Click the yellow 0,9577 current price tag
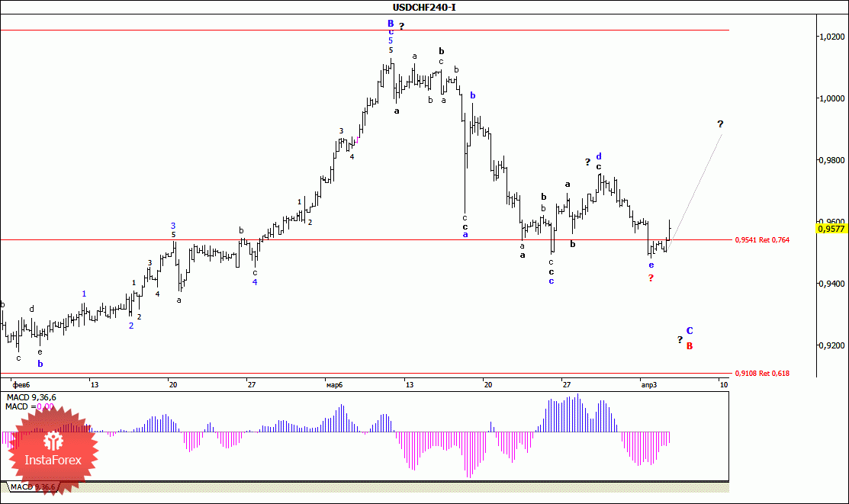Screen dimensions: 849x504 pyautogui.click(x=831, y=229)
